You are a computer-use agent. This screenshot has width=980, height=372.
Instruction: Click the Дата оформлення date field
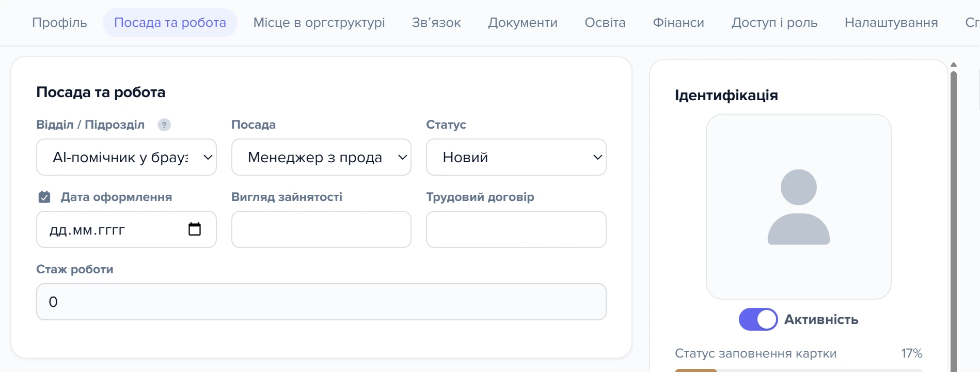coord(127,229)
